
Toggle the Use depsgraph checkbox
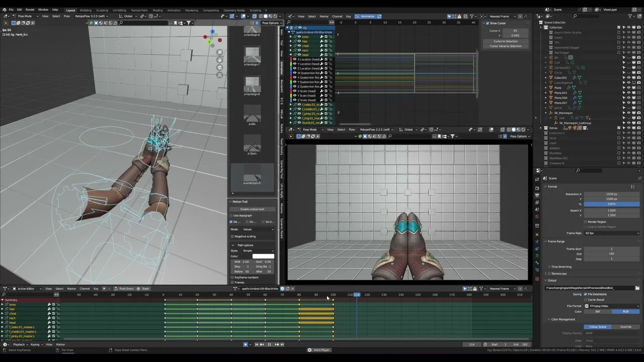pyautogui.click(x=232, y=216)
